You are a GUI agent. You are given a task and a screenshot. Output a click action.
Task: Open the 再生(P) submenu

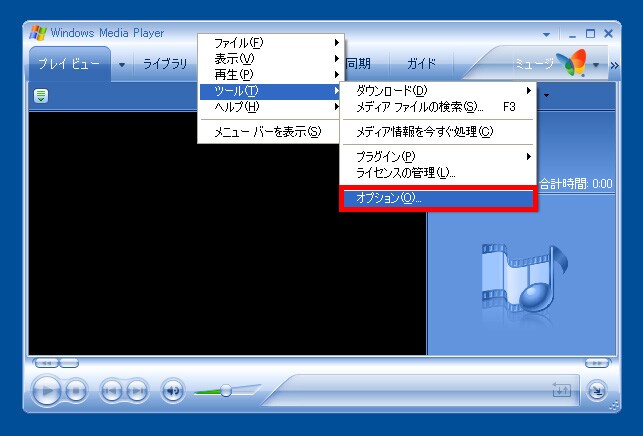click(x=271, y=75)
